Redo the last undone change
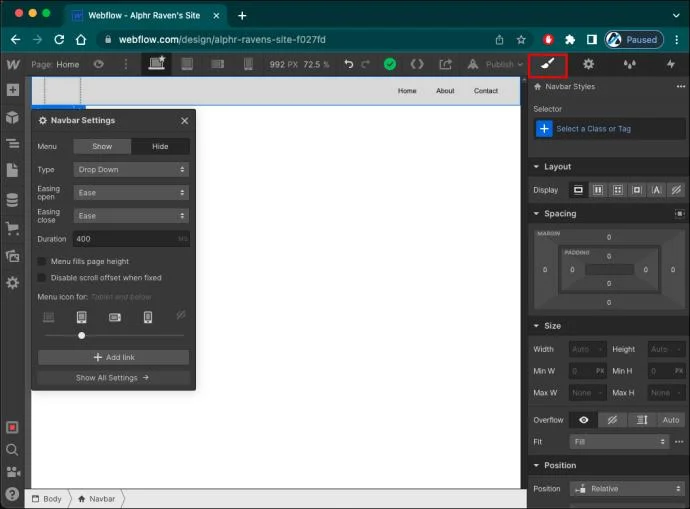This screenshot has width=690, height=509. [366, 64]
